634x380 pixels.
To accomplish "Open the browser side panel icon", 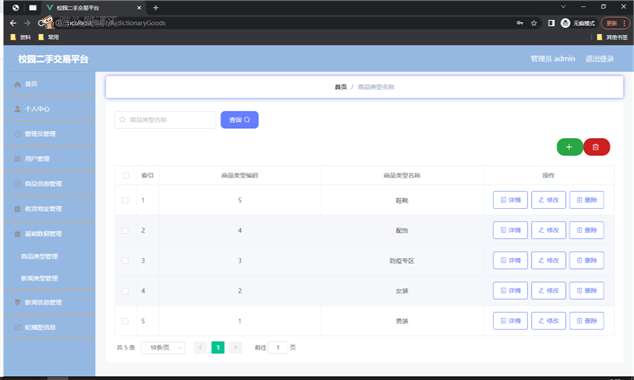I will point(551,23).
